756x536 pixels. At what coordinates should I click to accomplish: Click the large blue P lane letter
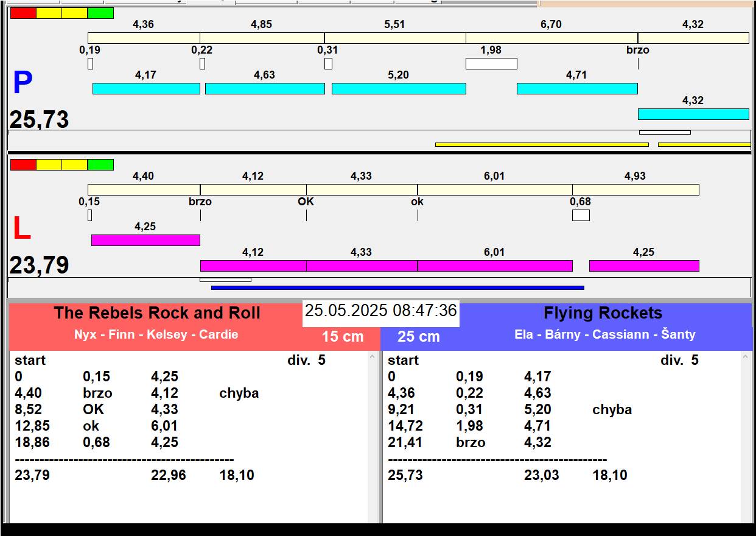(x=23, y=83)
